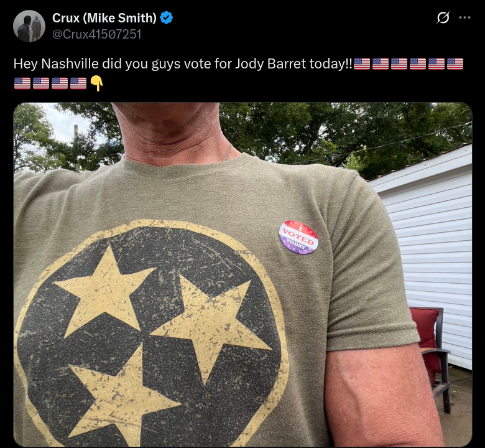
Task: Open Crux's round profile avatar
Action: (29, 26)
